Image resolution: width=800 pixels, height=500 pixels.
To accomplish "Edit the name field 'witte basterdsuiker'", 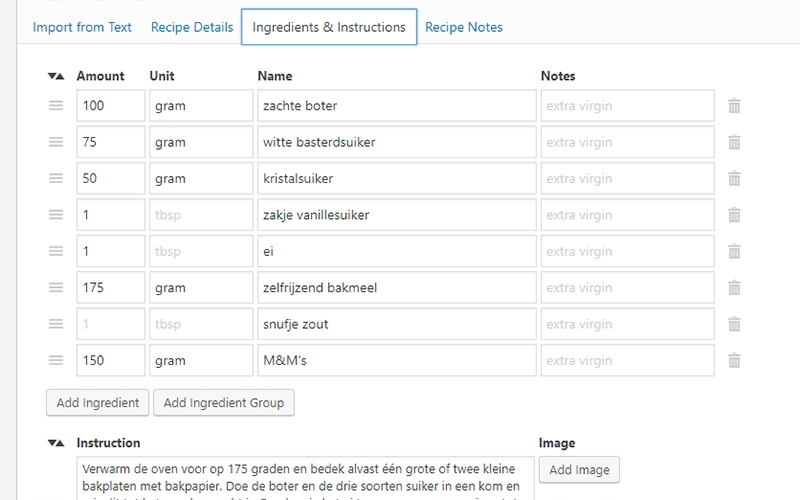I will (x=397, y=142).
